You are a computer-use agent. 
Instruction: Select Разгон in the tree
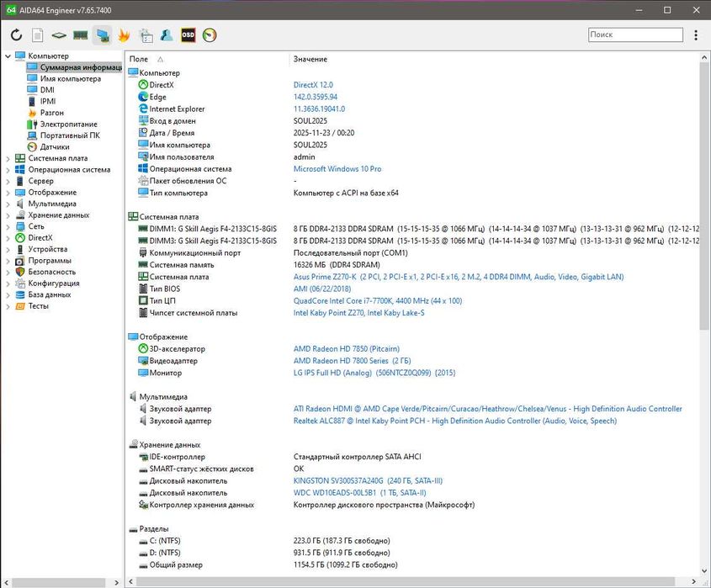point(51,113)
